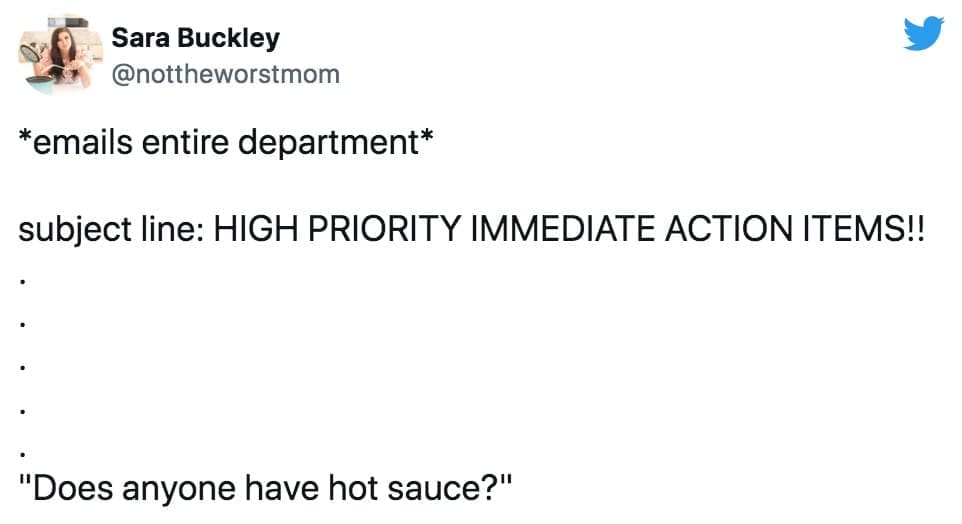962x524 pixels.
Task: Click the third dot in the dotted column
Action: click(x=23, y=366)
